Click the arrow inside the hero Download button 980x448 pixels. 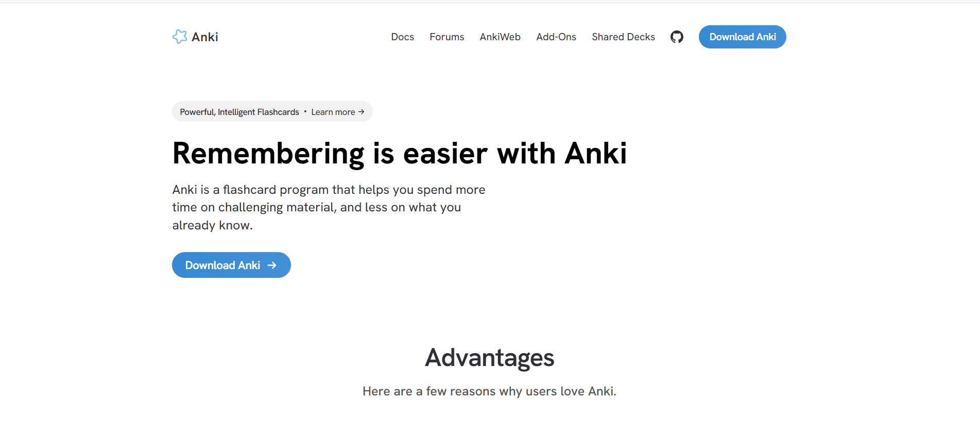(272, 266)
